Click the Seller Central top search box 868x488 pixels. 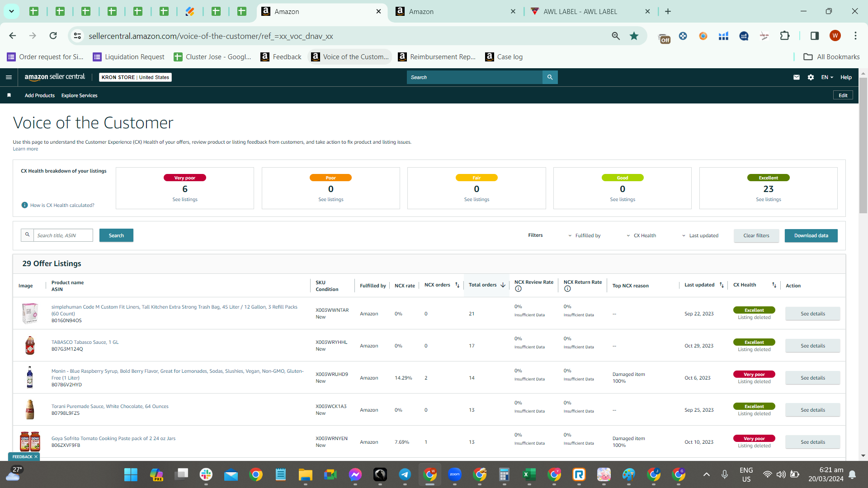(475, 77)
